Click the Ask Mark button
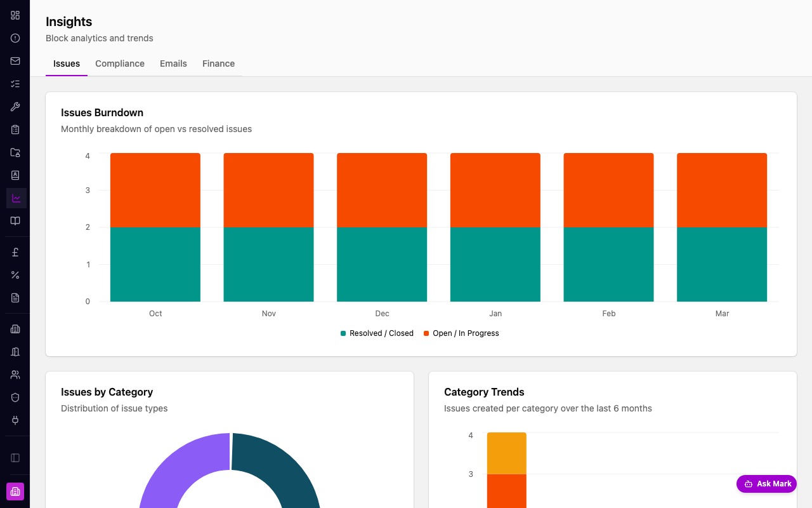The image size is (812, 508). (766, 484)
